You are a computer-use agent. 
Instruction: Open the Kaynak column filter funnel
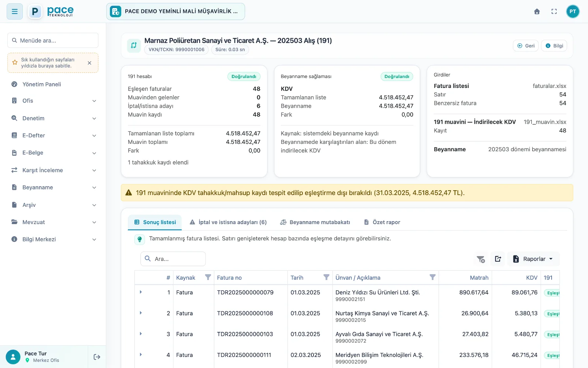[208, 277]
